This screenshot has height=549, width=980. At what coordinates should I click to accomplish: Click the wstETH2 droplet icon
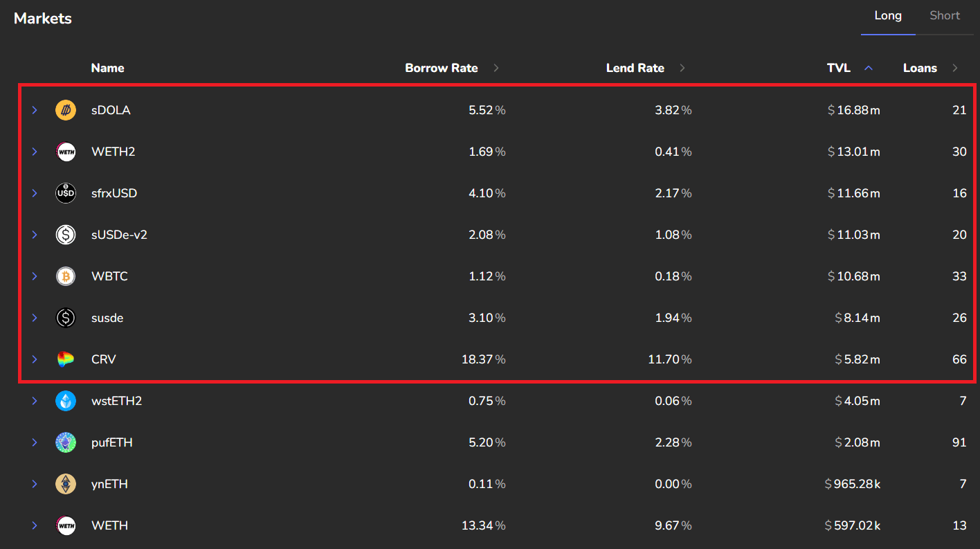66,401
